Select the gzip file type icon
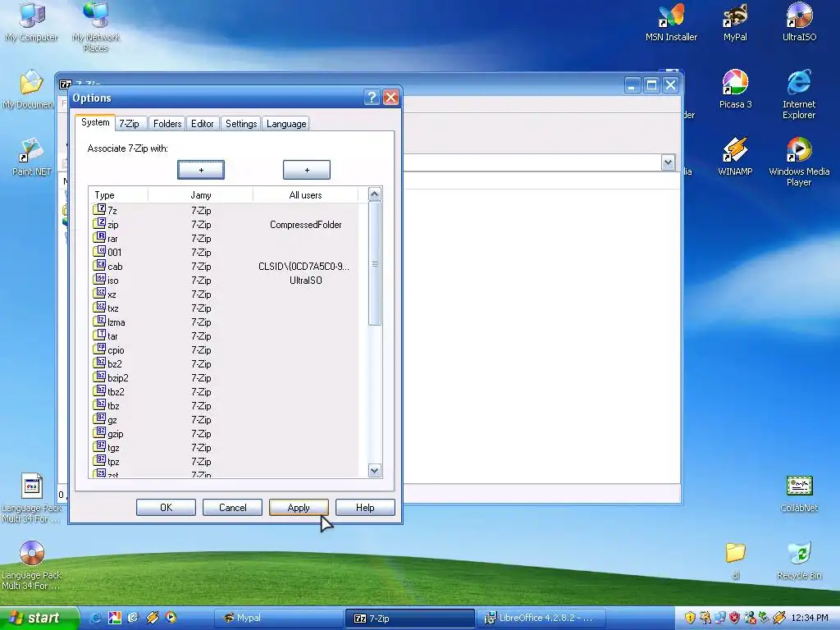840x630 pixels. tap(99, 433)
